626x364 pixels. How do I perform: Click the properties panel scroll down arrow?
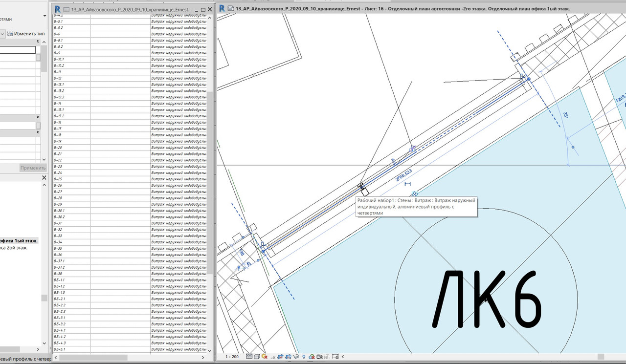pos(45,159)
